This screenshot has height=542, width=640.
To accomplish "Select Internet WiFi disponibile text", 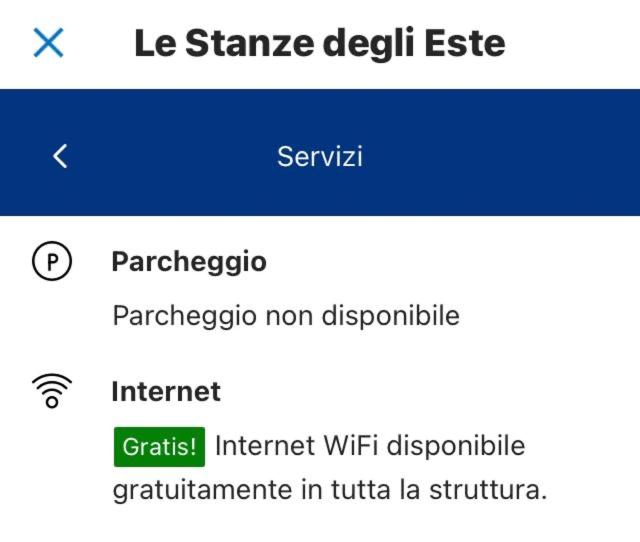I will pyautogui.click(x=370, y=446).
